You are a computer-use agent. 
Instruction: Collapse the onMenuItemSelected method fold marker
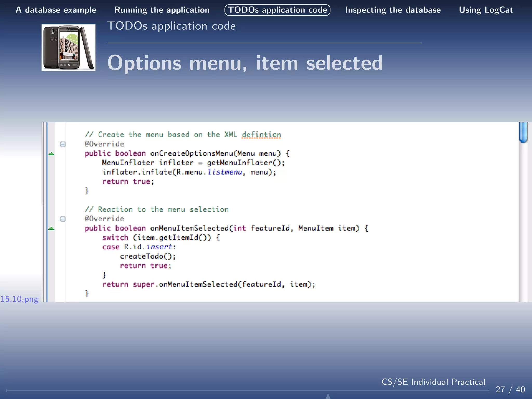(63, 219)
